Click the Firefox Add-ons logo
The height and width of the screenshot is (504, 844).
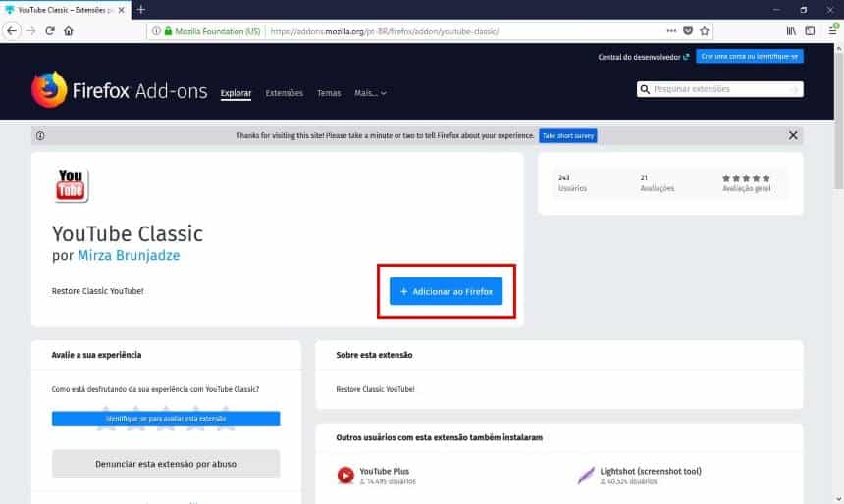(x=120, y=90)
